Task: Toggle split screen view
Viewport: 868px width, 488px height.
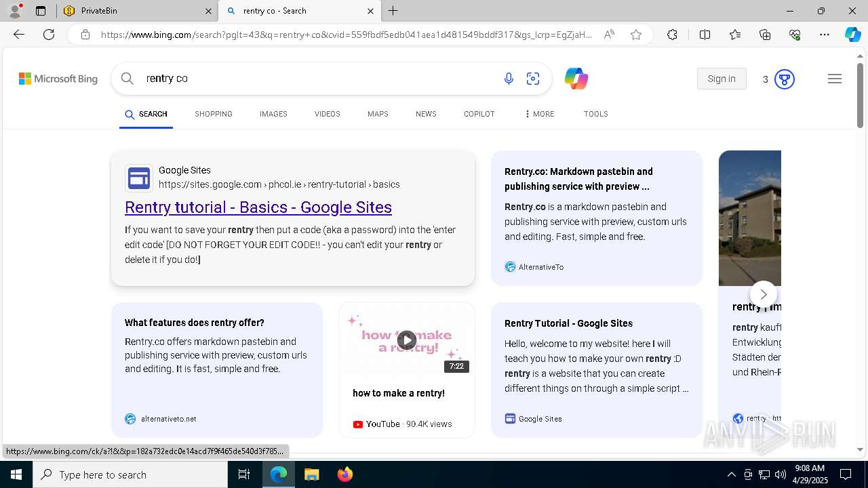Action: coord(705,35)
